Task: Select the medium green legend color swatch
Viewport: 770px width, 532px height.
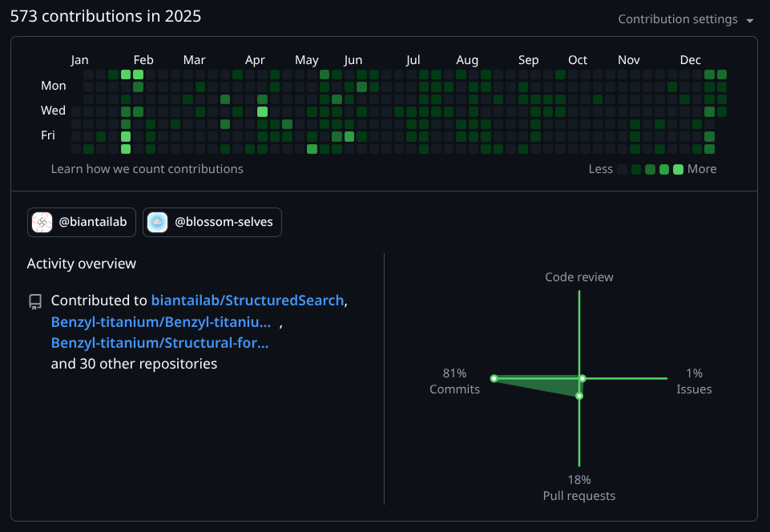Action: pyautogui.click(x=648, y=169)
